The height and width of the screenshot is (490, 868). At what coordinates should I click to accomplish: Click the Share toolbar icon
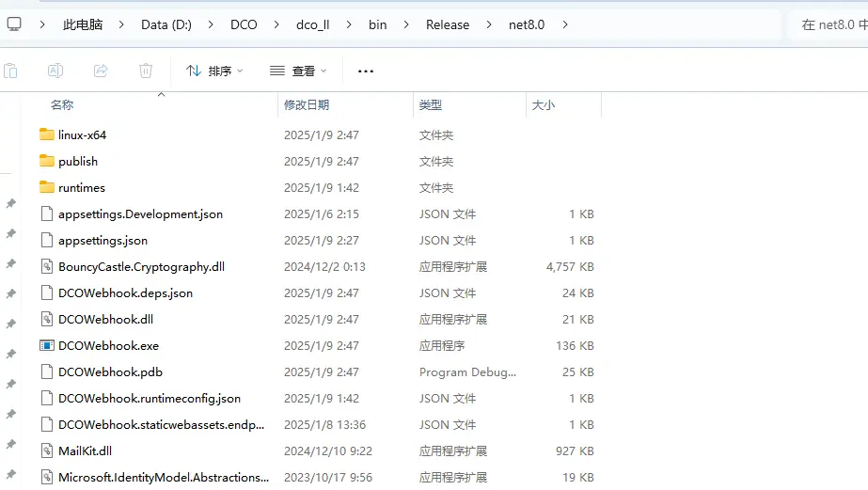coord(101,71)
